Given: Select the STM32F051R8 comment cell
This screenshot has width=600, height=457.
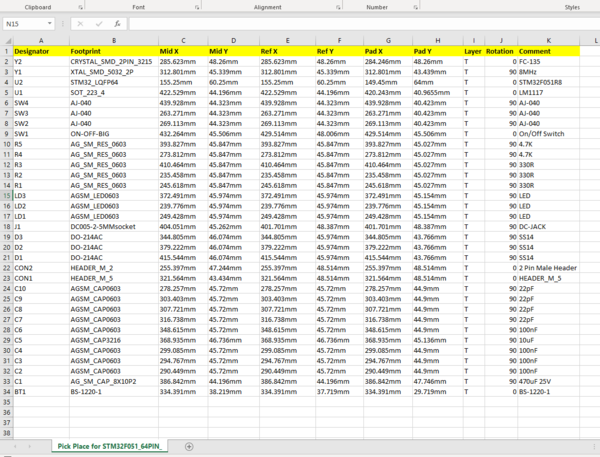Looking at the screenshot, I should (548, 82).
